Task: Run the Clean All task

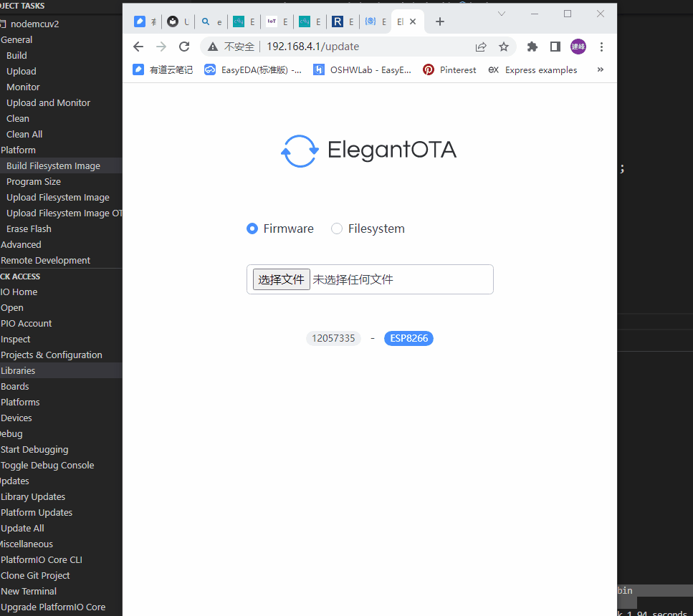Action: coord(24,135)
